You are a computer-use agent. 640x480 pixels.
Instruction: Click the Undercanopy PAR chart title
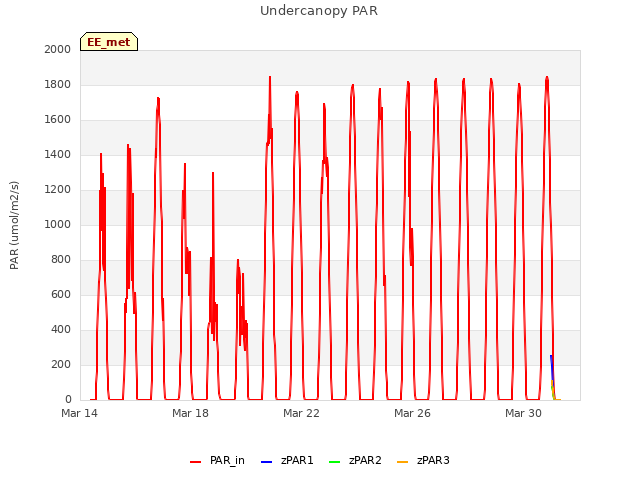[319, 11]
